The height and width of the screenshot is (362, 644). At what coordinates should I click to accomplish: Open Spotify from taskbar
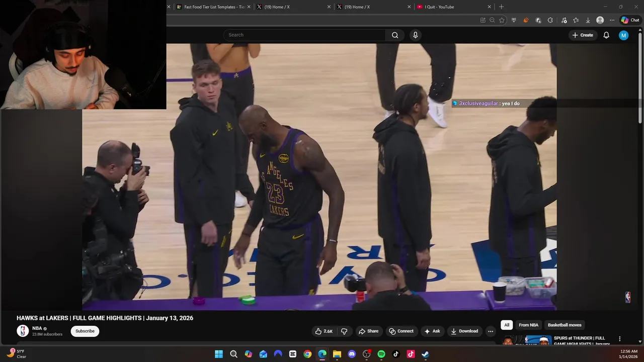(x=381, y=354)
